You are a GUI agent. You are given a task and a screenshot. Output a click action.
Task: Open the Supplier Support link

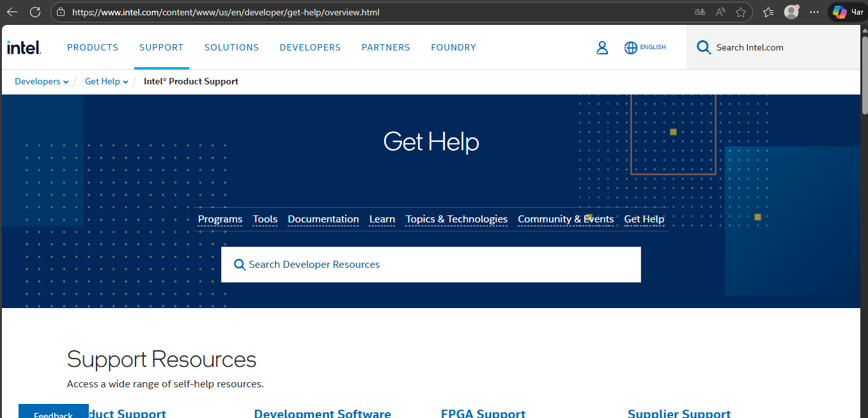tap(679, 413)
